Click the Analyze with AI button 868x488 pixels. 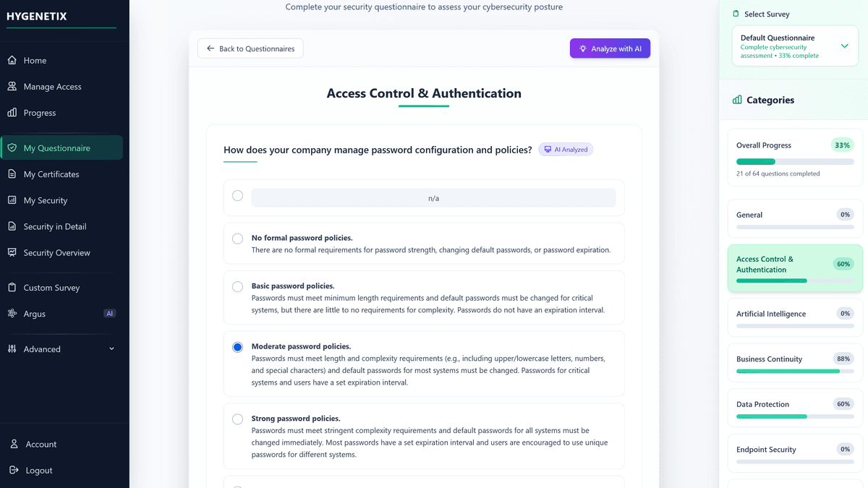(x=610, y=48)
